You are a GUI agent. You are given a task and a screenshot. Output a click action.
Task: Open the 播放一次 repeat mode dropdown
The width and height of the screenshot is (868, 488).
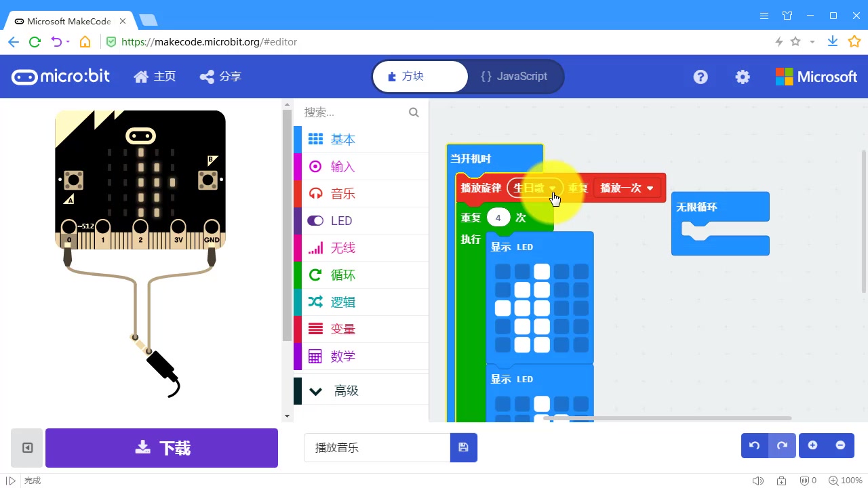626,188
